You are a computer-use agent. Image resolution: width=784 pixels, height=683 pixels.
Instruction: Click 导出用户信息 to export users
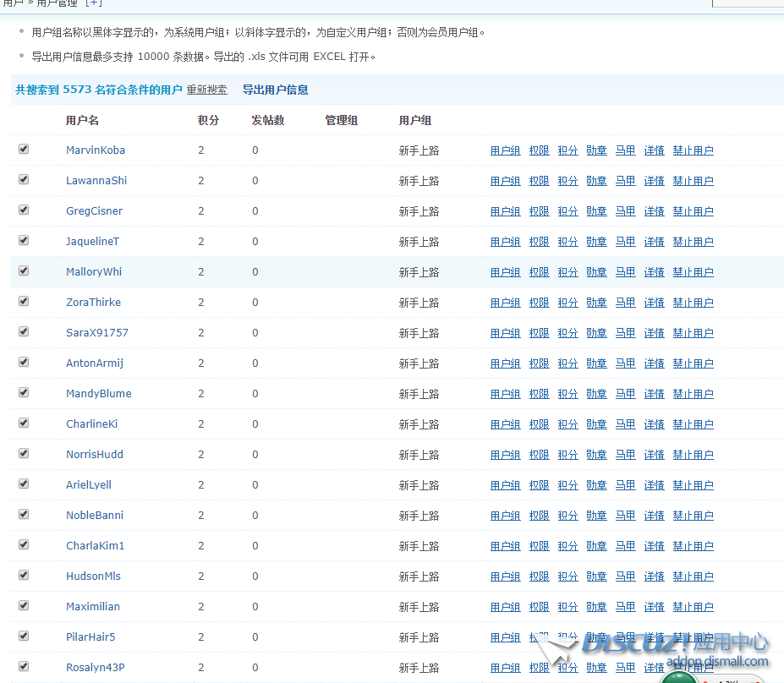[x=275, y=90]
